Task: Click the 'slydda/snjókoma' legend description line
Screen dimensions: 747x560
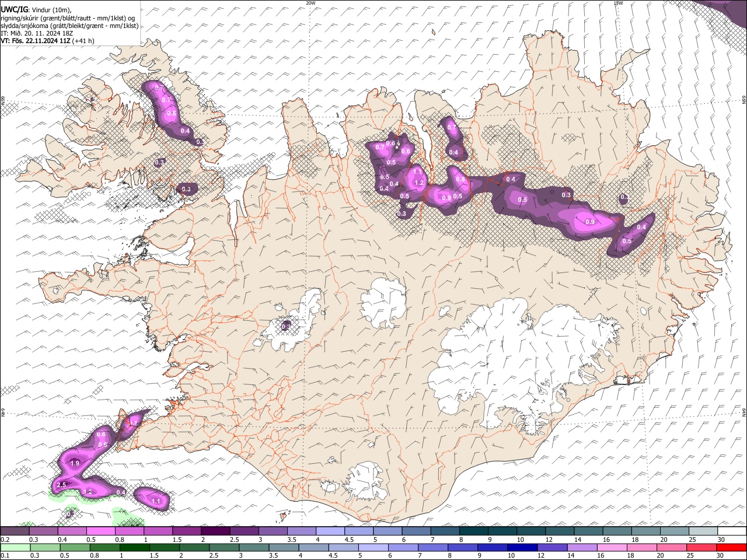Action: coord(69,26)
